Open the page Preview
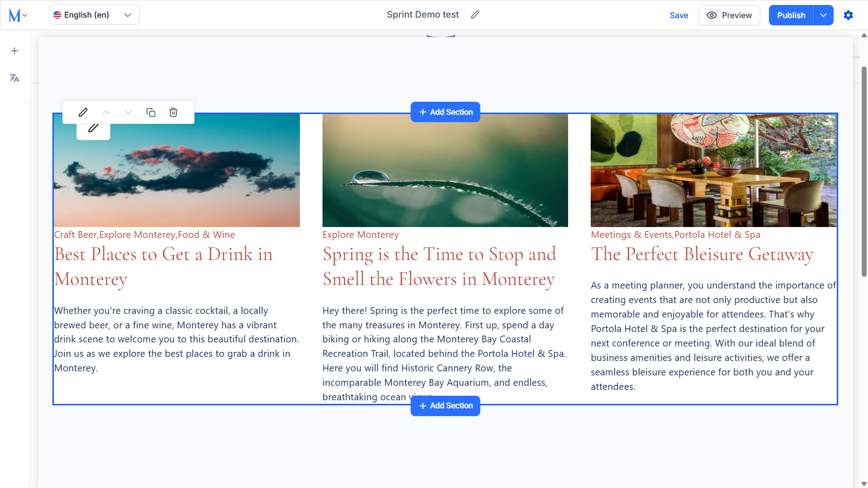 (x=729, y=15)
